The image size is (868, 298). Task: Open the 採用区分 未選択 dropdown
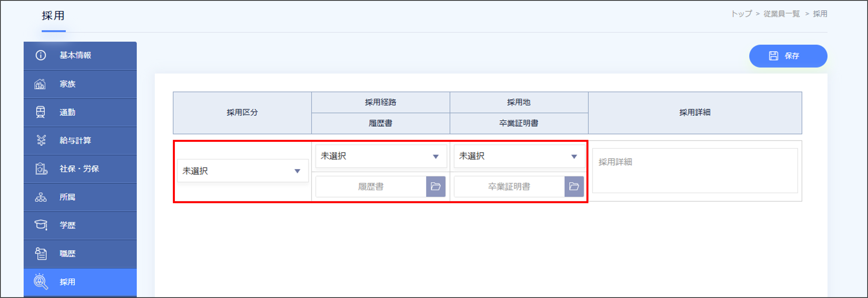pos(243,171)
